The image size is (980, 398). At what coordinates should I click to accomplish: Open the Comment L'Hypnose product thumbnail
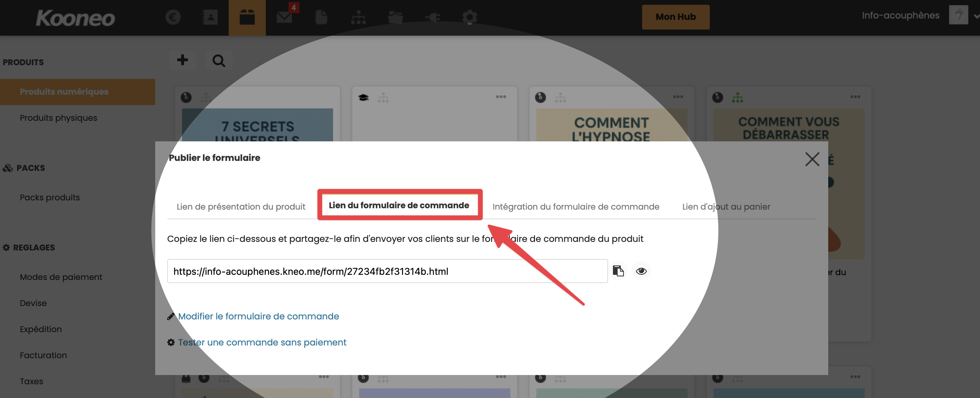(611, 125)
